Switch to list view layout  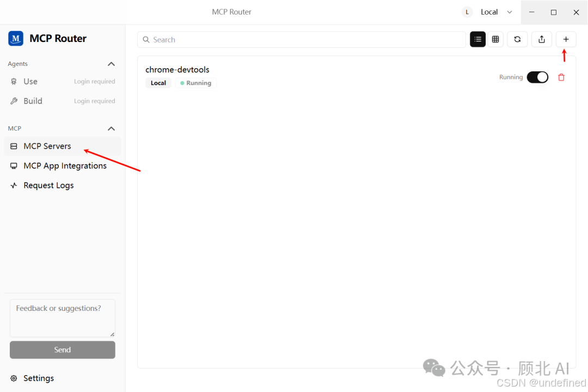(x=477, y=39)
